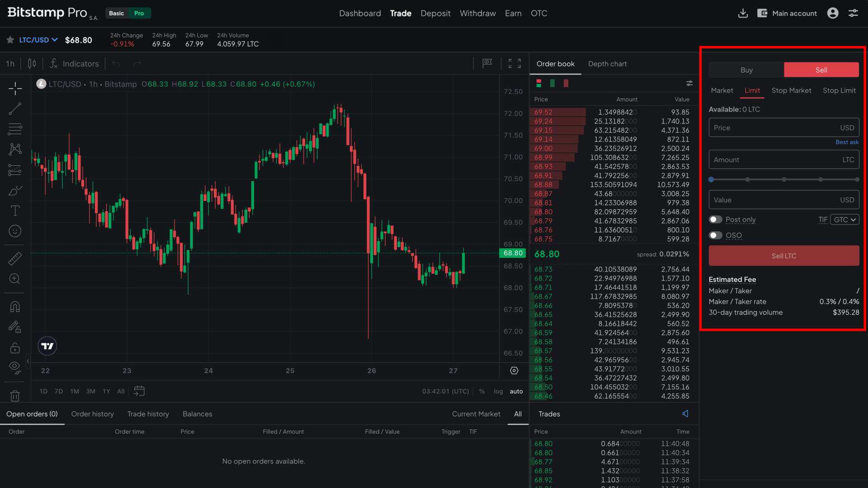
Task: Open the Trade page
Action: pyautogui.click(x=401, y=13)
